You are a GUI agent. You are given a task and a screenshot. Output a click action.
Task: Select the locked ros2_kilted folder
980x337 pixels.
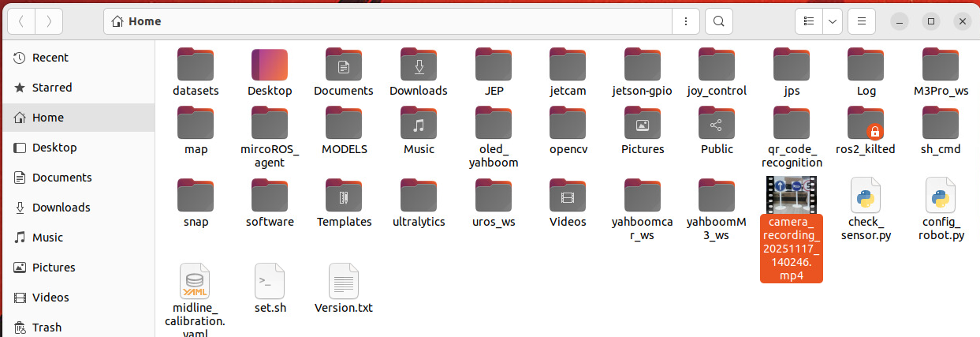[866, 123]
